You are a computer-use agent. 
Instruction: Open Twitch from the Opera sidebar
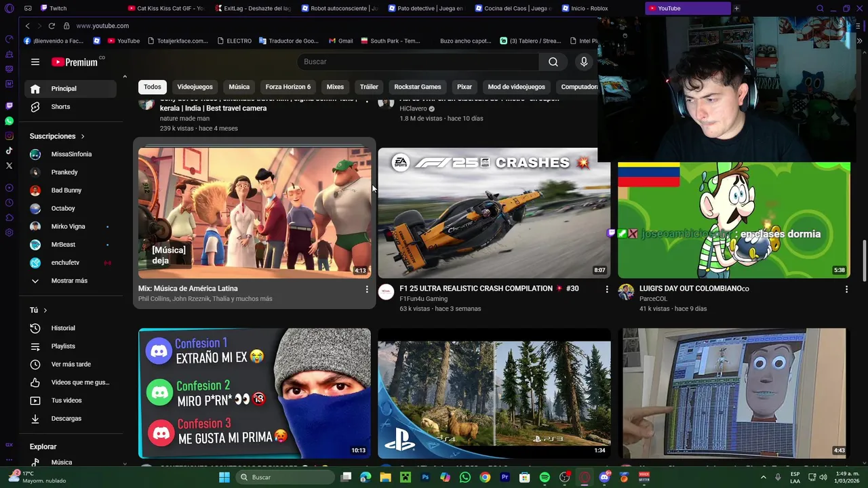(9, 106)
